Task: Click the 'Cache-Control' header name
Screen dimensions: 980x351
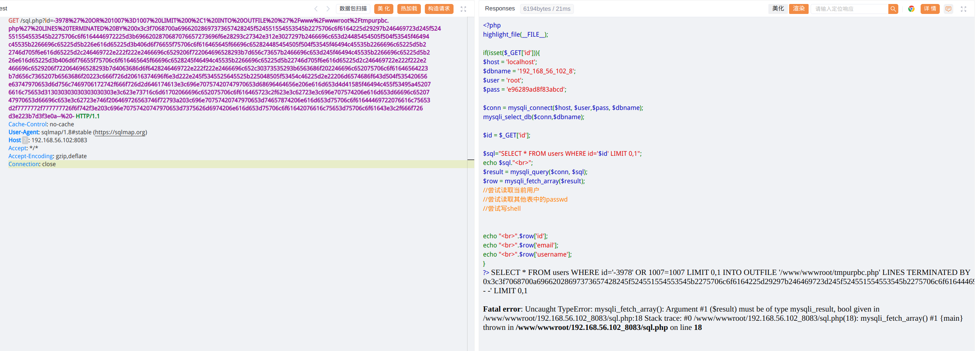Action: click(27, 124)
